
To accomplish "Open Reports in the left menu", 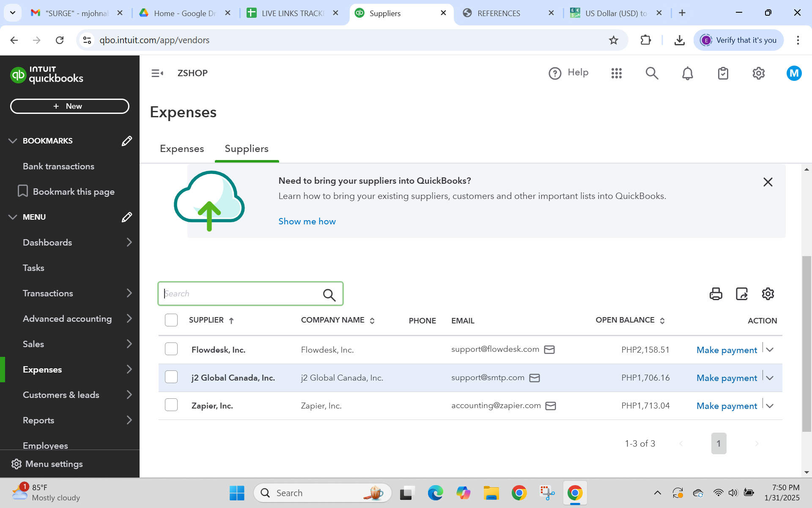I will 38,420.
